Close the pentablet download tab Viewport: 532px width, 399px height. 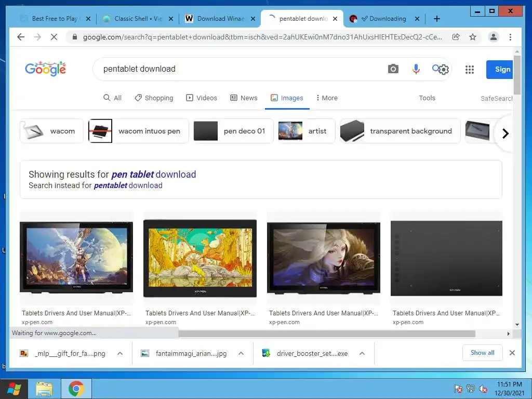click(x=335, y=19)
